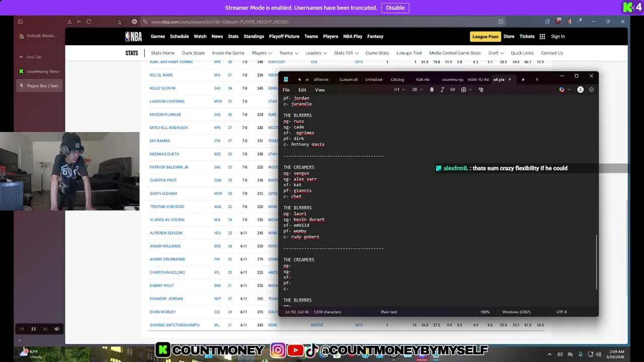
Task: Open the Notepad heading H1 dropdown
Action: tap(399, 89)
